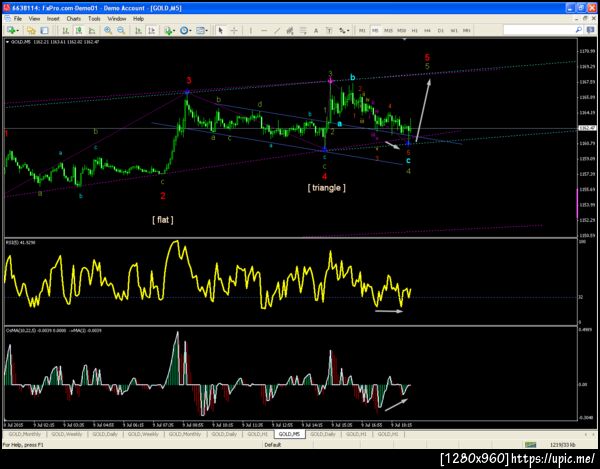Click the search magnifier icon
This screenshot has width=600, height=469.
point(579,30)
